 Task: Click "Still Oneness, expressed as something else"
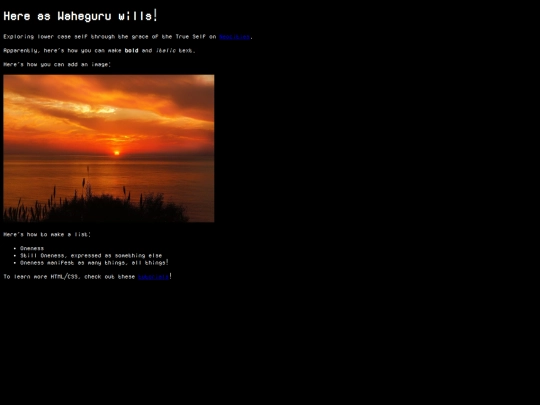tap(91, 256)
